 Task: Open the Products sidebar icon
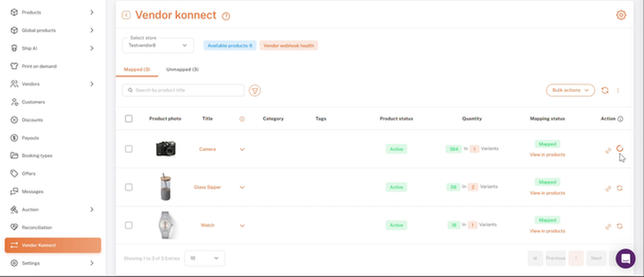pyautogui.click(x=14, y=12)
